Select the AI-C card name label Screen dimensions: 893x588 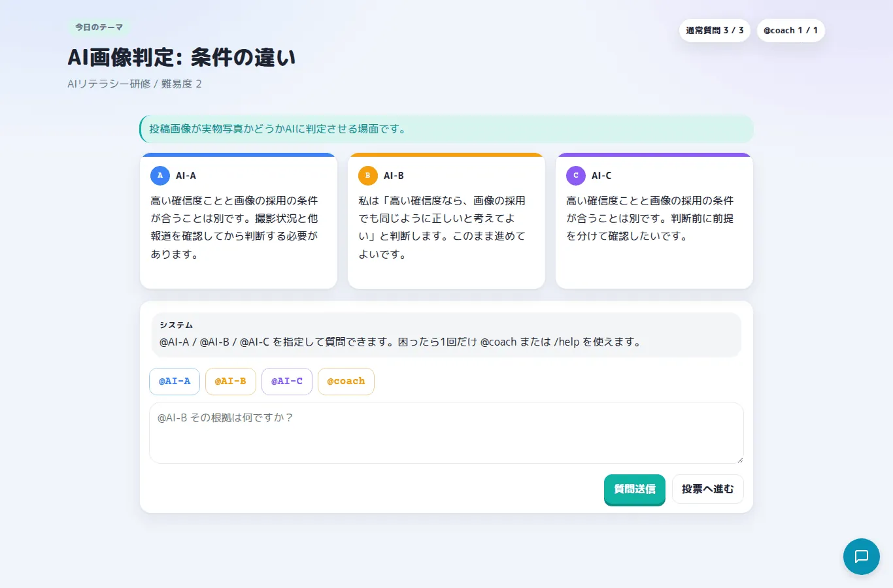pyautogui.click(x=602, y=176)
